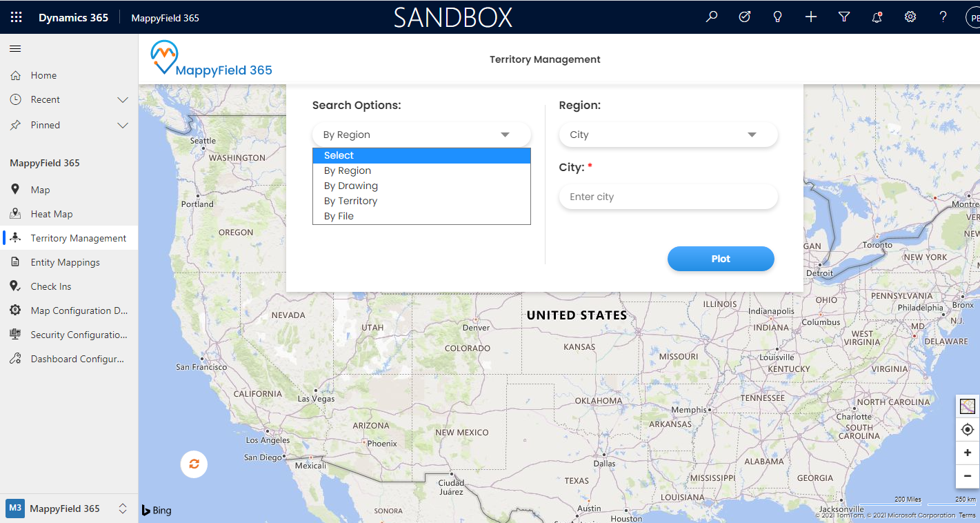The image size is (980, 523).
Task: Open the Dynamics 365 app launcher waffle
Action: pyautogui.click(x=16, y=17)
